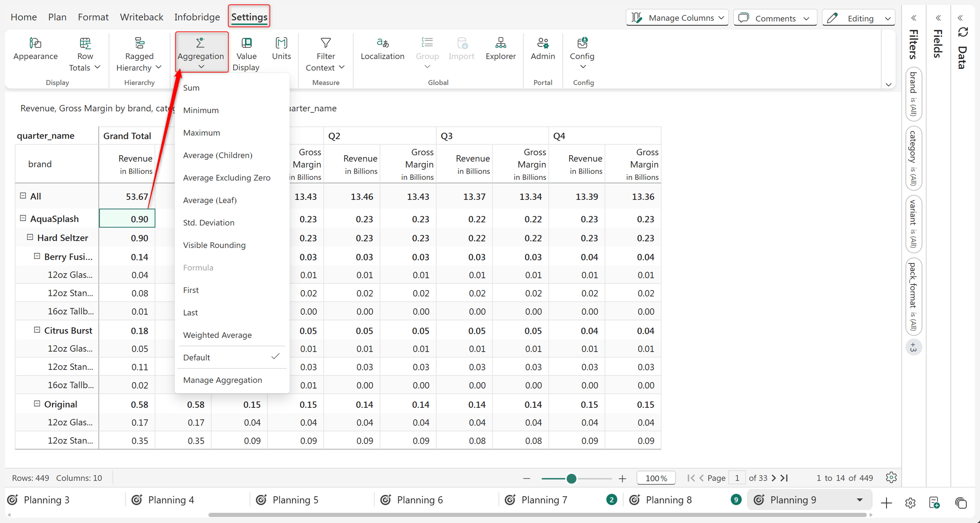Screen dimensions: 980x523
Task: Go to the next page arrow
Action: 774,478
